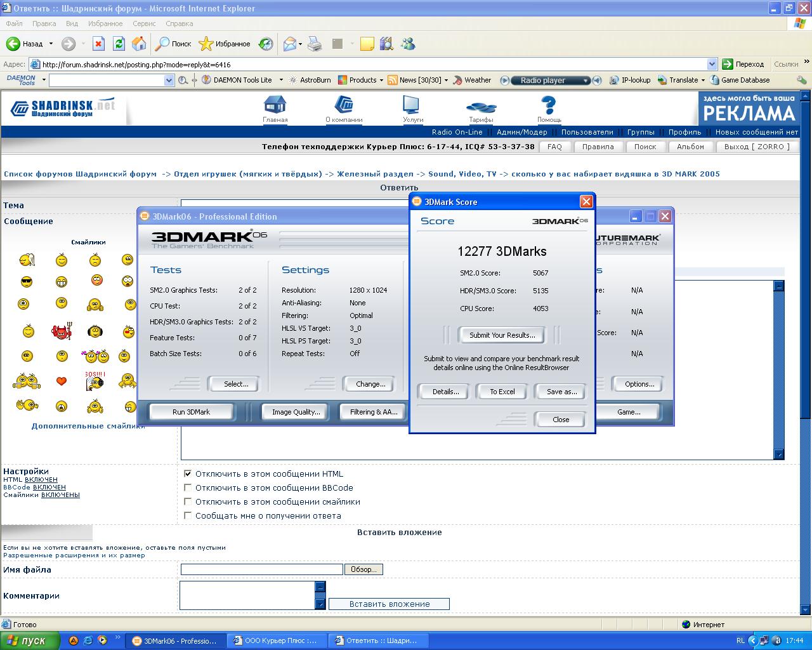
Task: Open Image Quality... in 3DMark06
Action: (296, 412)
